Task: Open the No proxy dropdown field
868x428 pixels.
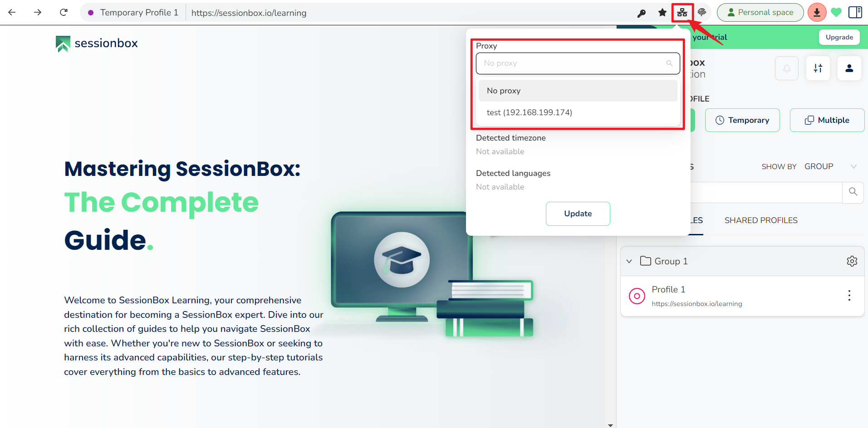Action: point(577,63)
